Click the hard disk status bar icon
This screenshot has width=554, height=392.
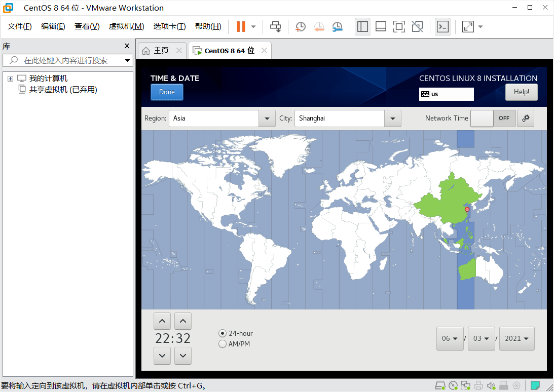(x=440, y=385)
